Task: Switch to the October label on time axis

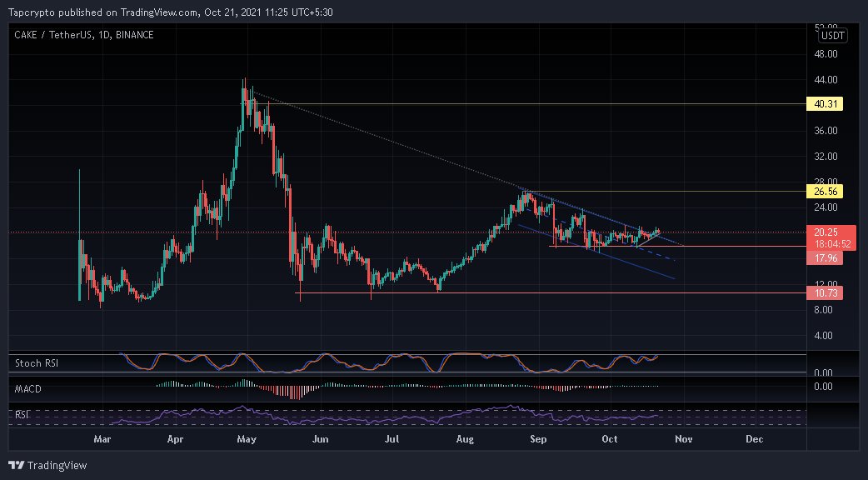Action: (x=609, y=438)
